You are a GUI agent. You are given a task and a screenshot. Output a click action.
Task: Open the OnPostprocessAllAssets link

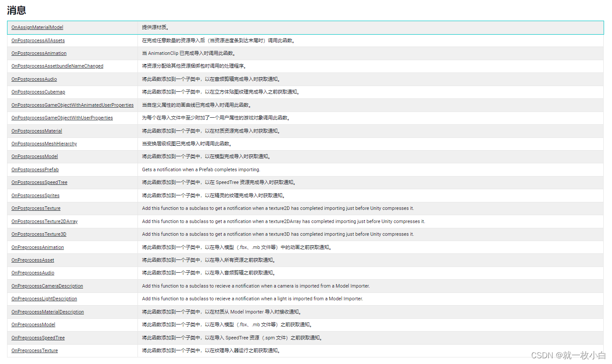point(38,40)
